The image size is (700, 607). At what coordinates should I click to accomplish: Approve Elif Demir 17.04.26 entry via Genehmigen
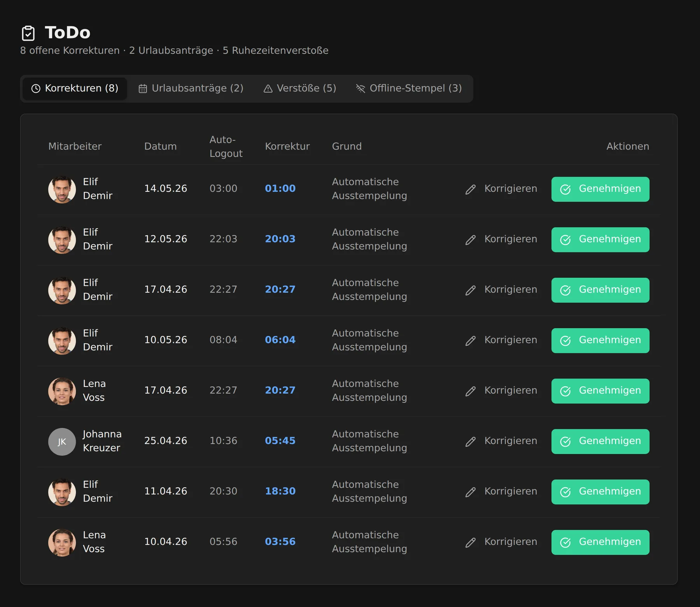(x=600, y=290)
